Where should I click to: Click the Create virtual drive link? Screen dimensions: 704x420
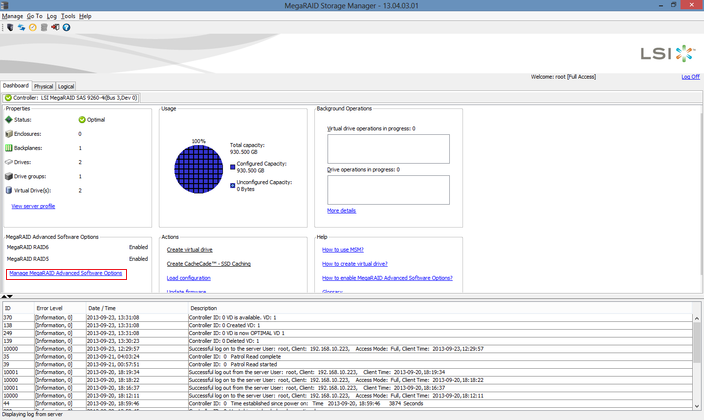(189, 249)
